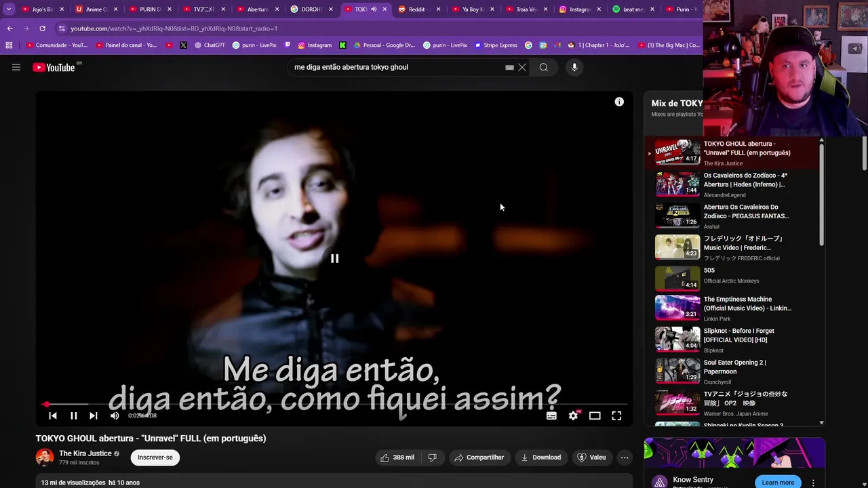Image resolution: width=868 pixels, height=488 pixels.
Task: Reload the page in the browser
Action: pos(42,28)
